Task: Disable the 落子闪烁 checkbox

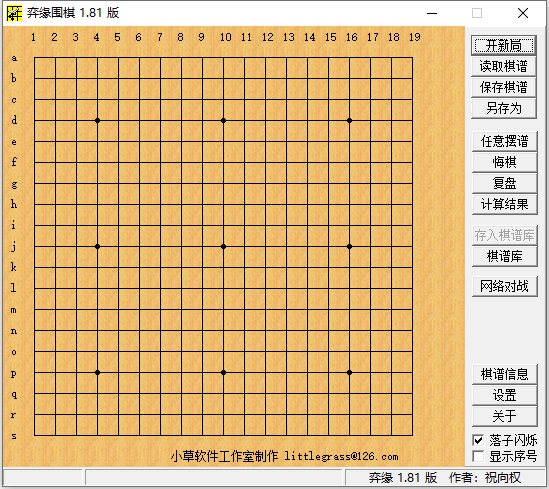Action: [478, 440]
